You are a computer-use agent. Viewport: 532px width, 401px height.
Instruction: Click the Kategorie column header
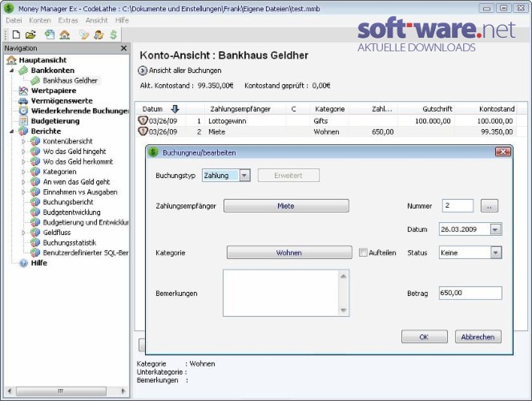point(330,109)
